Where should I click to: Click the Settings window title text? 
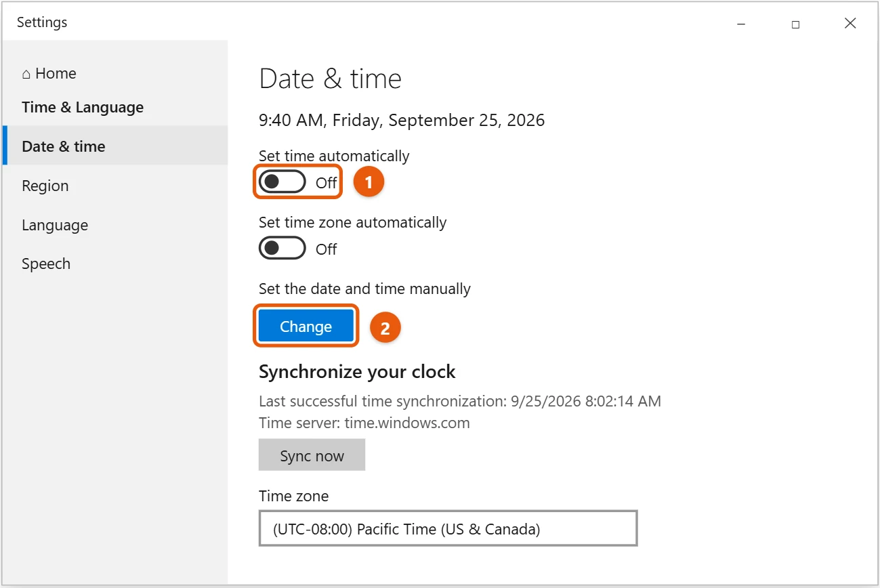[42, 22]
